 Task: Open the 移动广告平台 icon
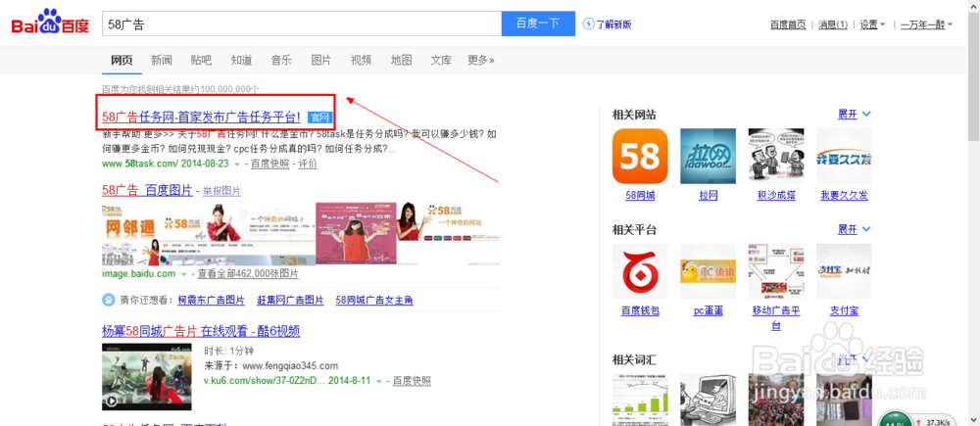[x=776, y=271]
